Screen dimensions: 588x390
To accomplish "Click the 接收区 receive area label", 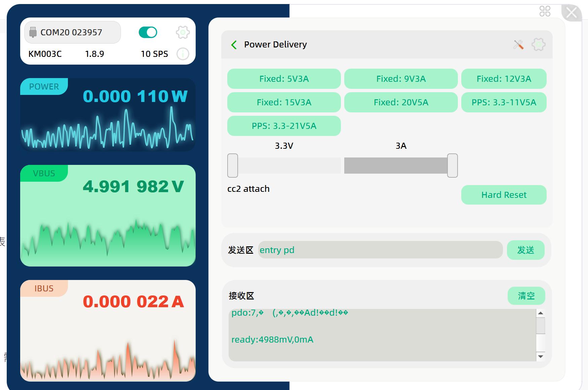I will [x=241, y=296].
